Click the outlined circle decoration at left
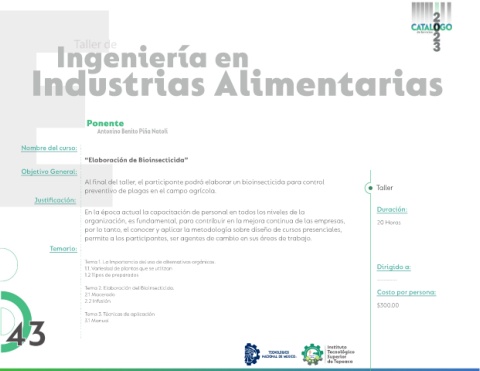480x371 pixels. [7, 265]
